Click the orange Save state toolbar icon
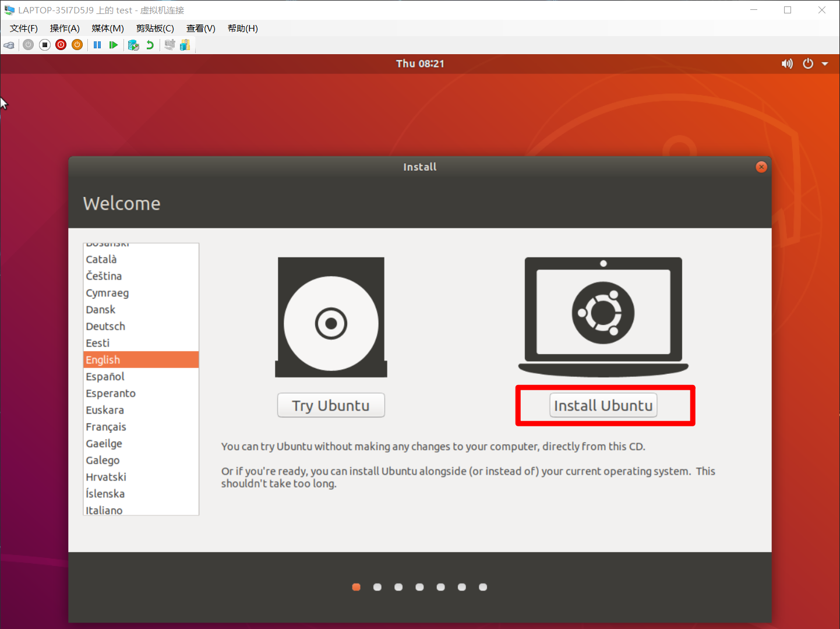Viewport: 840px width, 629px height. click(x=77, y=45)
